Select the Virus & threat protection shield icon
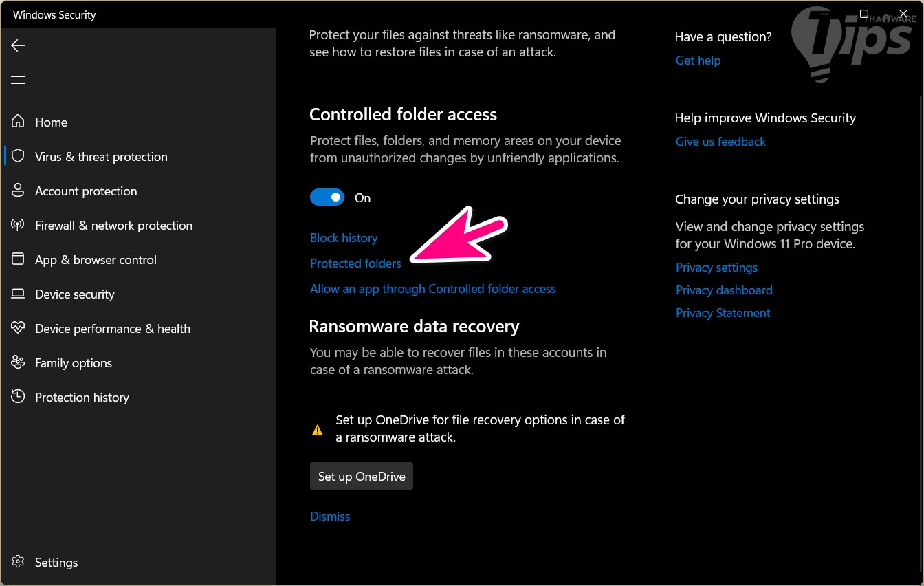The width and height of the screenshot is (924, 586). click(x=18, y=156)
